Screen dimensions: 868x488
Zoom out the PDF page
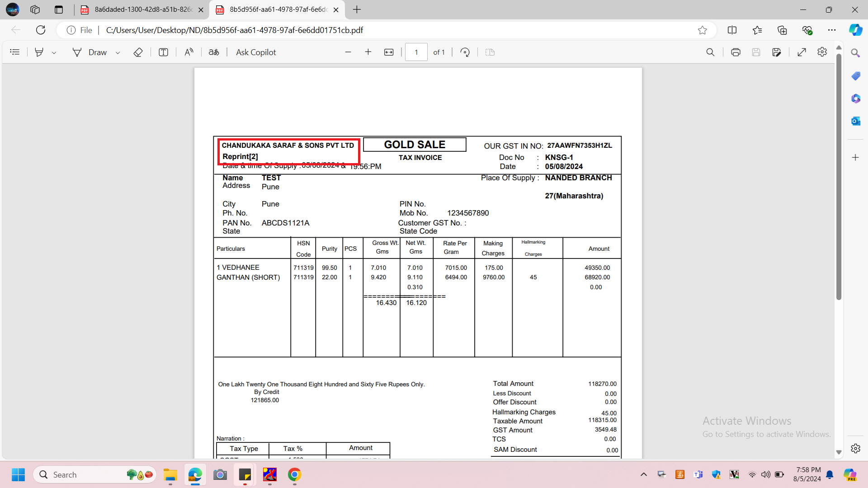348,52
